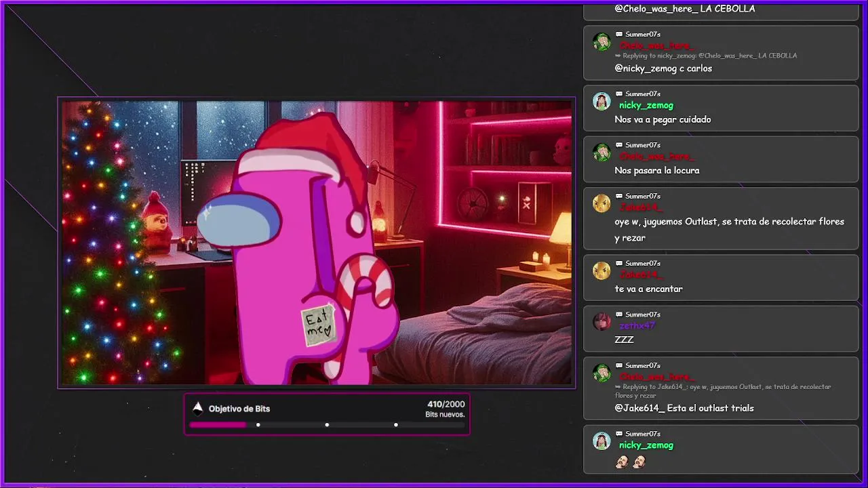Click chat badge icon in the zethx47 message
This screenshot has height=488, width=868.
[x=619, y=314]
